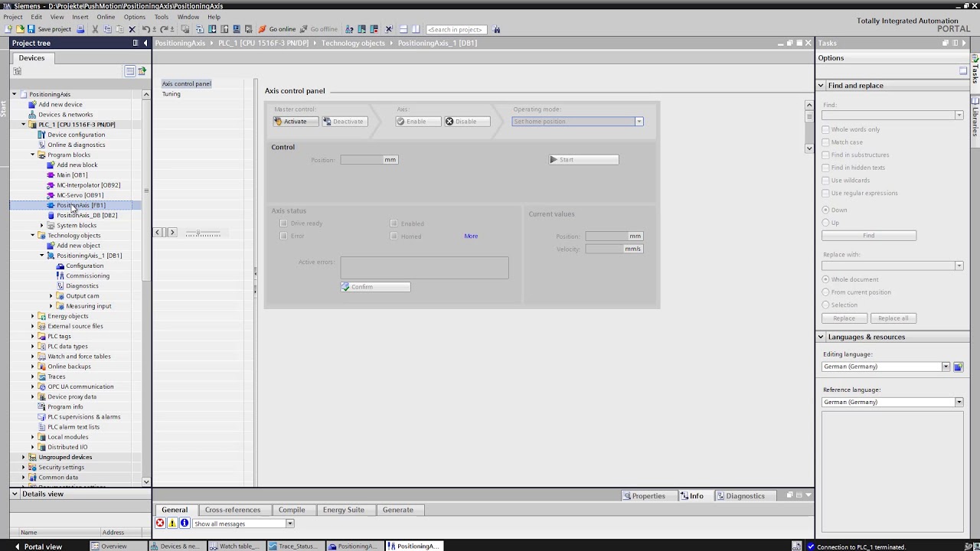Toggle the Drive ready checkbox
Viewport: 980px width, 551px height.
pos(284,223)
